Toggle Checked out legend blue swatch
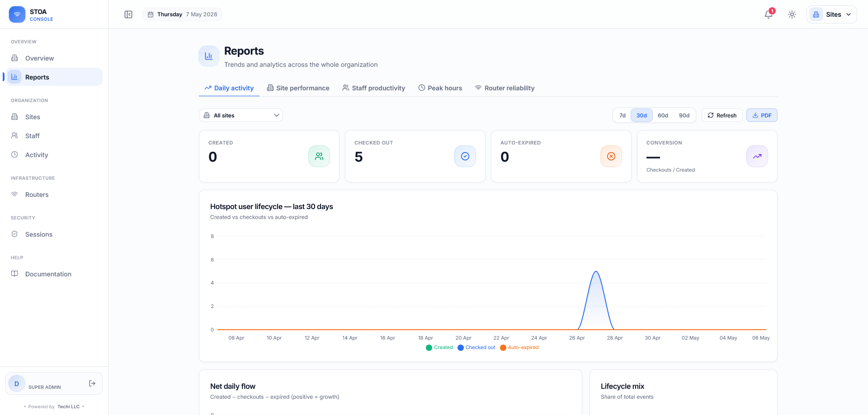This screenshot has height=415, width=868. coord(461,348)
